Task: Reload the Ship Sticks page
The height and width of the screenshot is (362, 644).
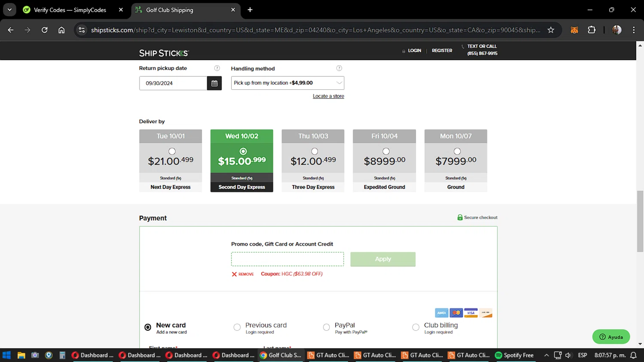Action: pos(45,30)
